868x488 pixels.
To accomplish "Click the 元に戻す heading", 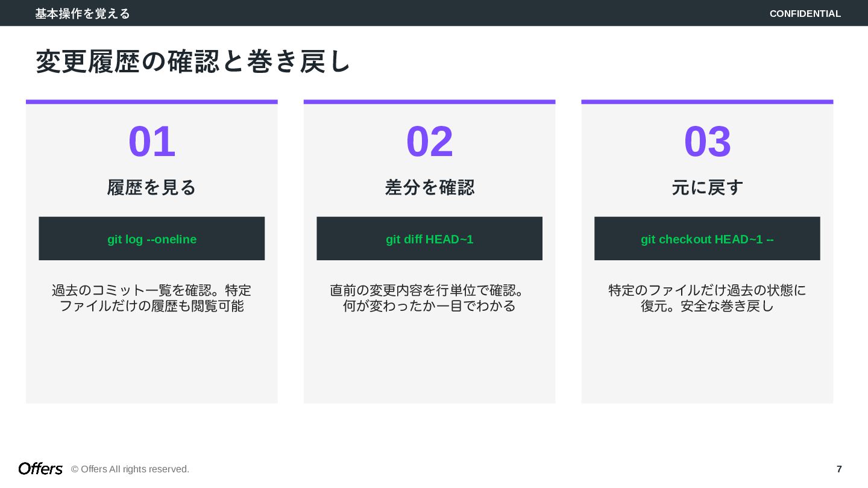I will [708, 187].
